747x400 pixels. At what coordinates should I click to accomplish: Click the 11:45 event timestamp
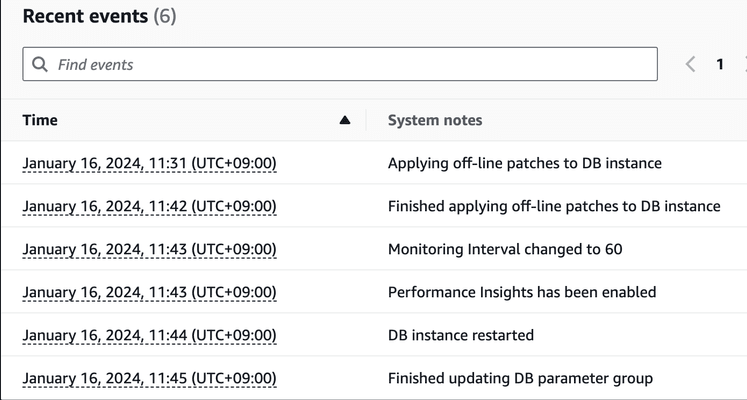tap(149, 378)
